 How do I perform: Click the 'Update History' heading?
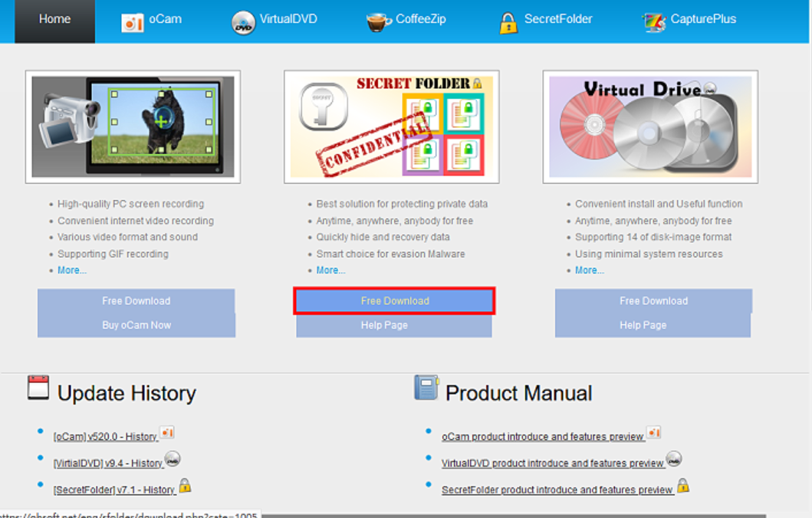127,393
